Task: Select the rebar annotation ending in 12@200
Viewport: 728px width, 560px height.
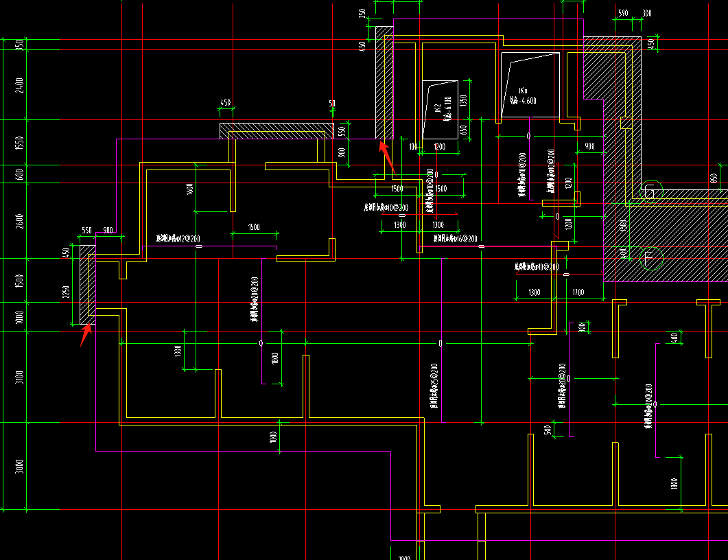Action: pyautogui.click(x=178, y=239)
